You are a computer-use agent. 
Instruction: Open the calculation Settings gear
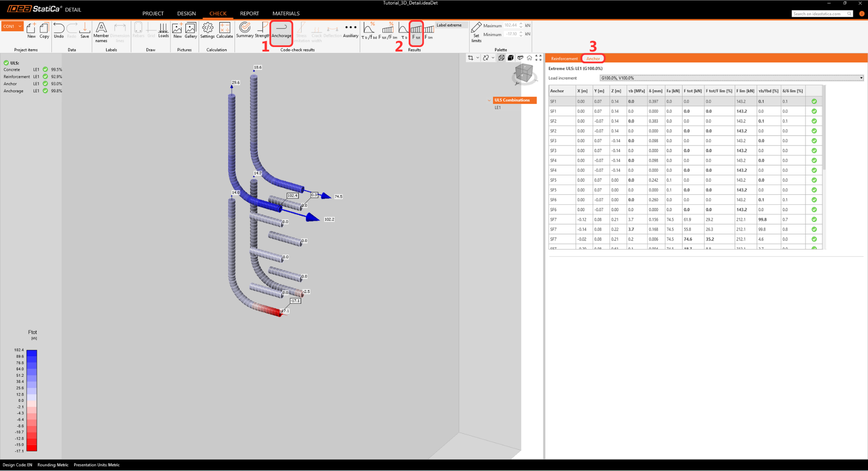pos(208,30)
